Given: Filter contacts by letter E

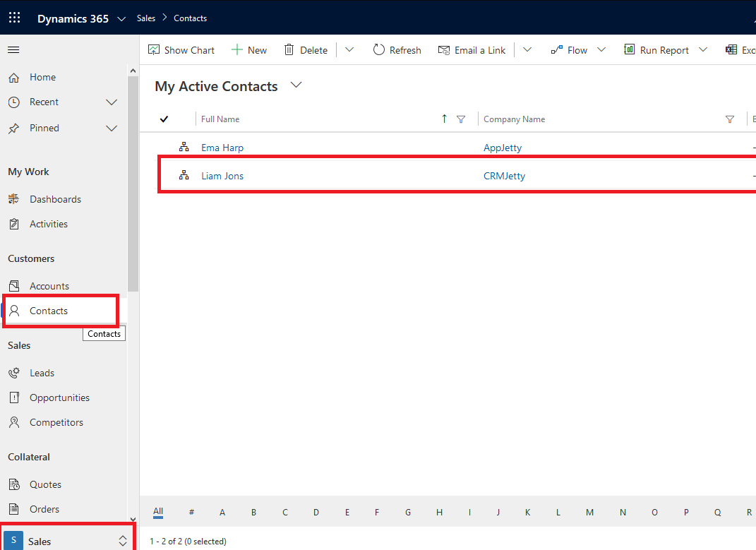Looking at the screenshot, I should [347, 513].
